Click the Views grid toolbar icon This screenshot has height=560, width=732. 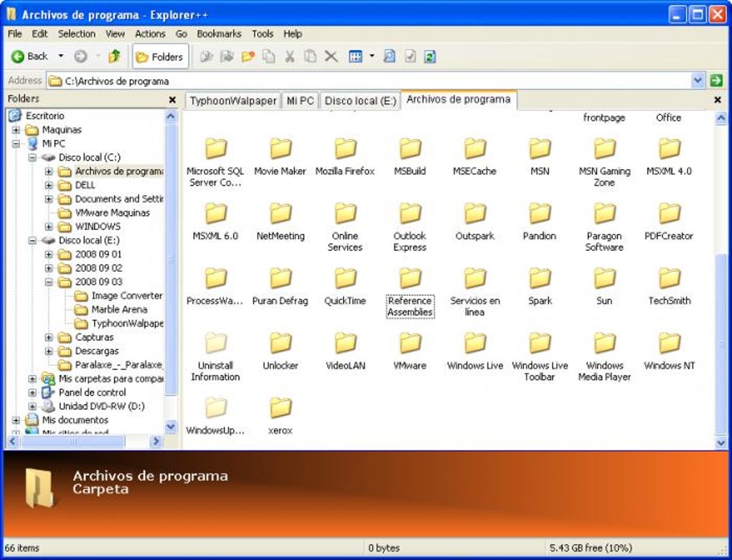pyautogui.click(x=356, y=57)
